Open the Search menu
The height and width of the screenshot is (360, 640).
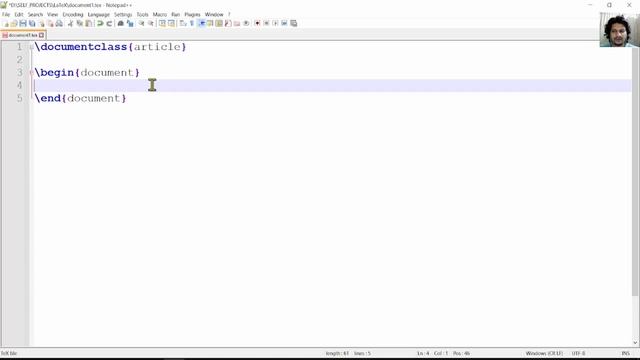[x=35, y=14]
